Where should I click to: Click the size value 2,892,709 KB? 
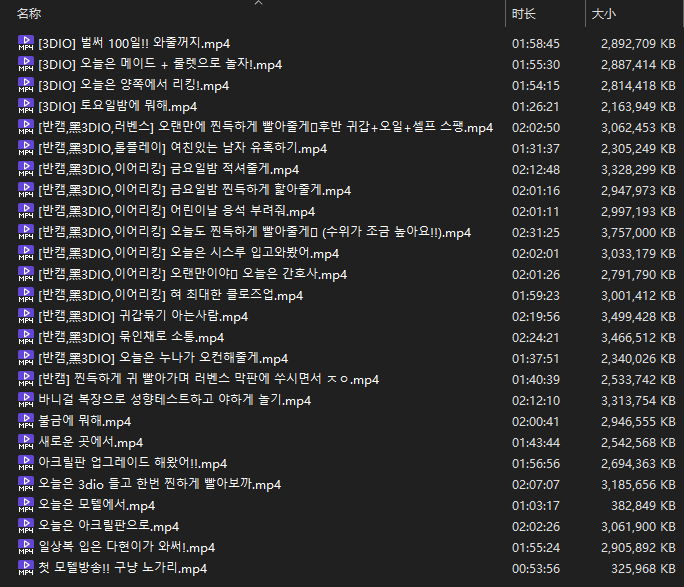[x=638, y=44]
